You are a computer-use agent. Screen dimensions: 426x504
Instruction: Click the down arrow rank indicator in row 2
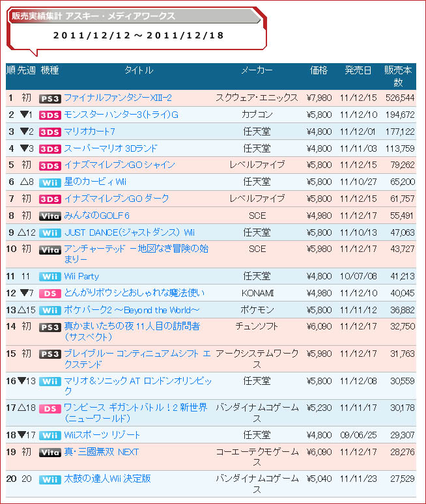point(24,114)
